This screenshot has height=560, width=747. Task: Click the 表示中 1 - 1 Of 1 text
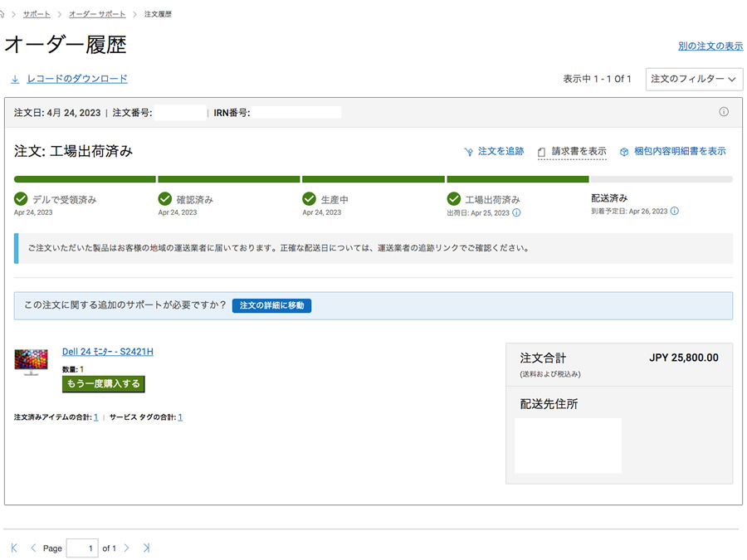click(597, 79)
